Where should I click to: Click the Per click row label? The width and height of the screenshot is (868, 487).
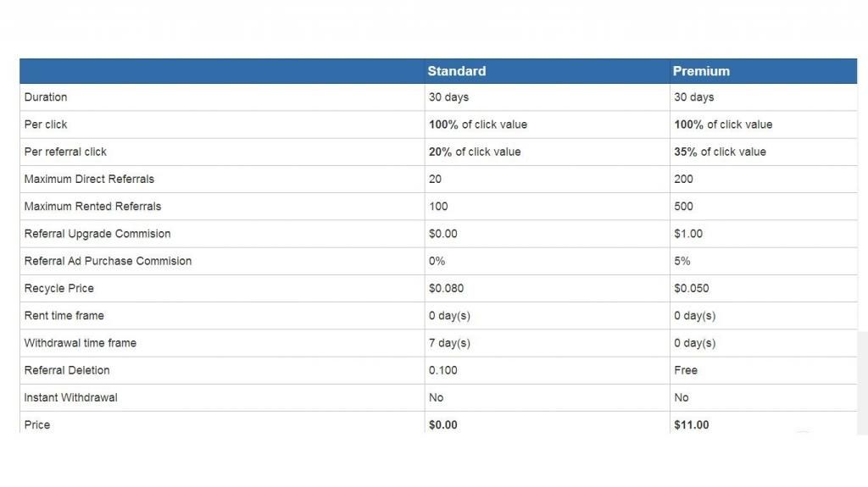click(x=46, y=125)
